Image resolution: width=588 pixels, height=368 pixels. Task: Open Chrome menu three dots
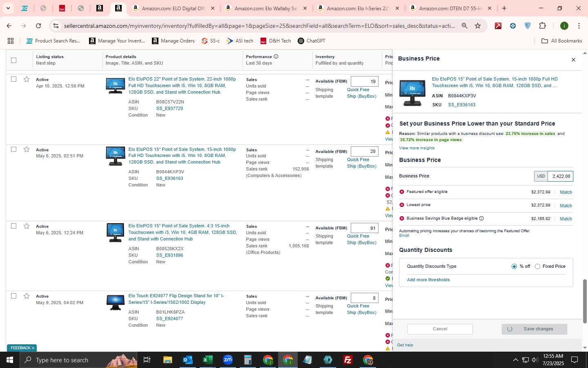[x=579, y=26]
